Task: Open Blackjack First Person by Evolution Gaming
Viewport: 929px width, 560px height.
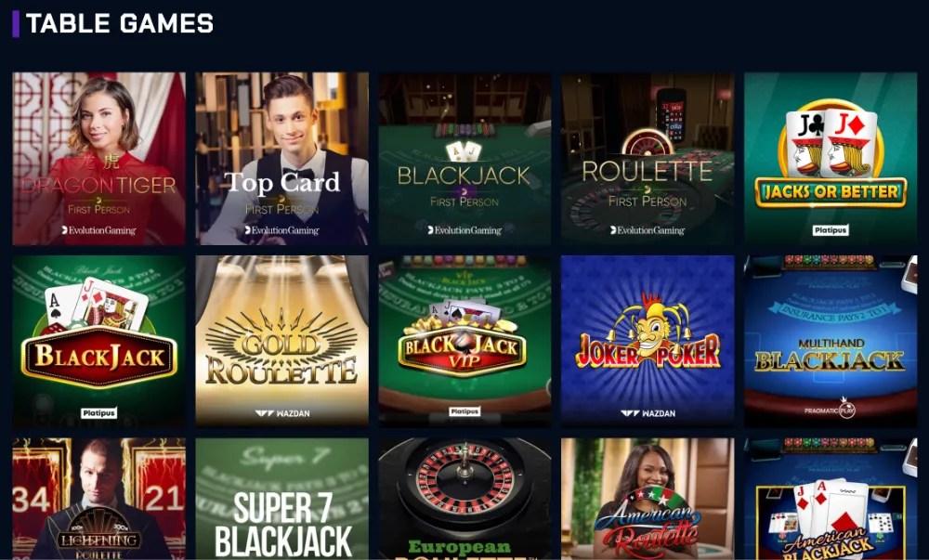Action: [x=464, y=159]
